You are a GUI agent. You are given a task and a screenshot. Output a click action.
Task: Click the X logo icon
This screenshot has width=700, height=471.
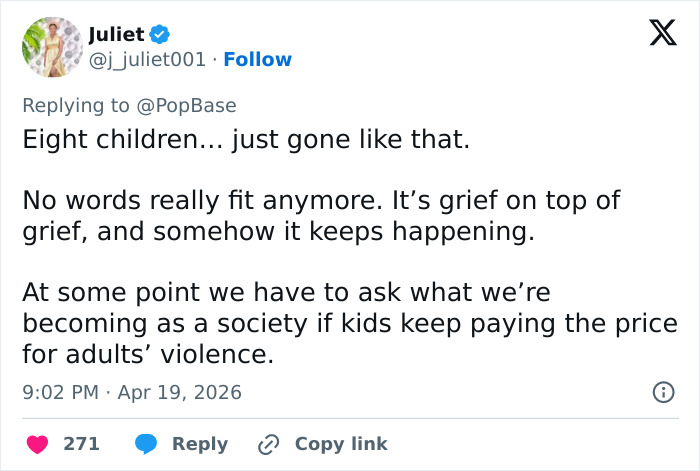click(655, 34)
